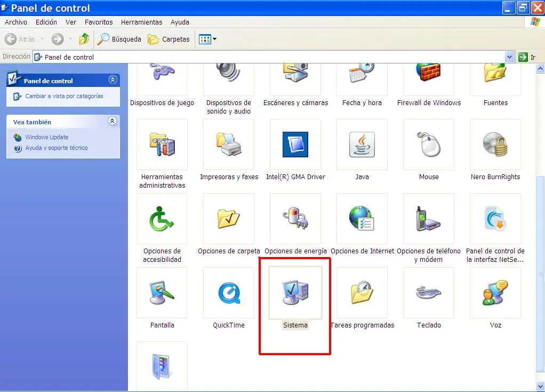Open Opciones de carpeta icon
This screenshot has height=392, width=545.
coord(229,219)
